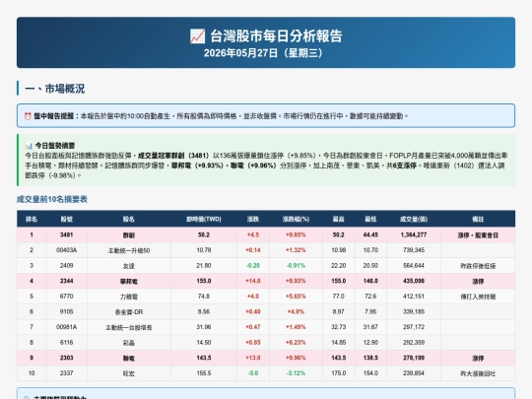The image size is (532, 399).
Task: Click the +9.85% change cell
Action: pyautogui.click(x=296, y=234)
